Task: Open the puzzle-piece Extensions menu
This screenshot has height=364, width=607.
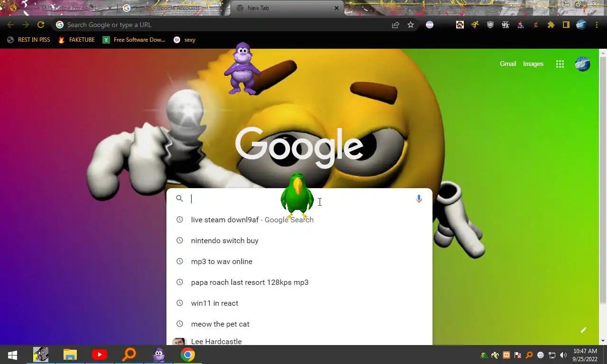Action: [x=551, y=25]
